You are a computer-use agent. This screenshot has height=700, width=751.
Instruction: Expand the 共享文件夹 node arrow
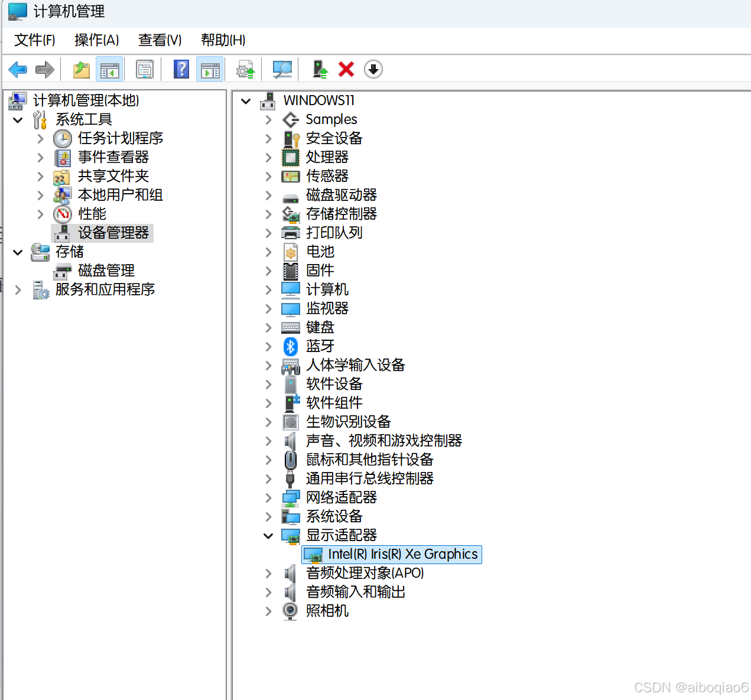tap(41, 176)
